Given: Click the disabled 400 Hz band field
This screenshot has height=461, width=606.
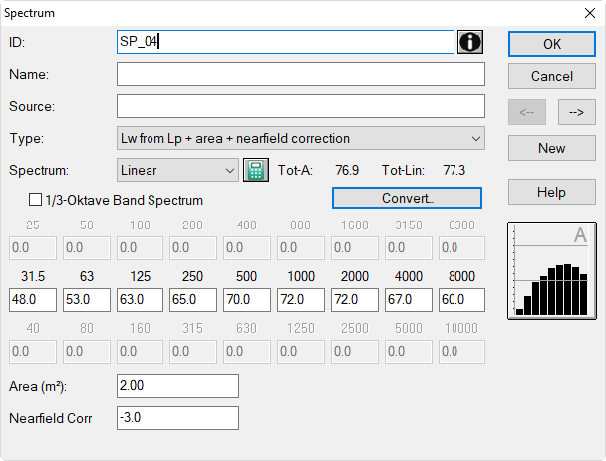Looking at the screenshot, I should click(x=247, y=248).
